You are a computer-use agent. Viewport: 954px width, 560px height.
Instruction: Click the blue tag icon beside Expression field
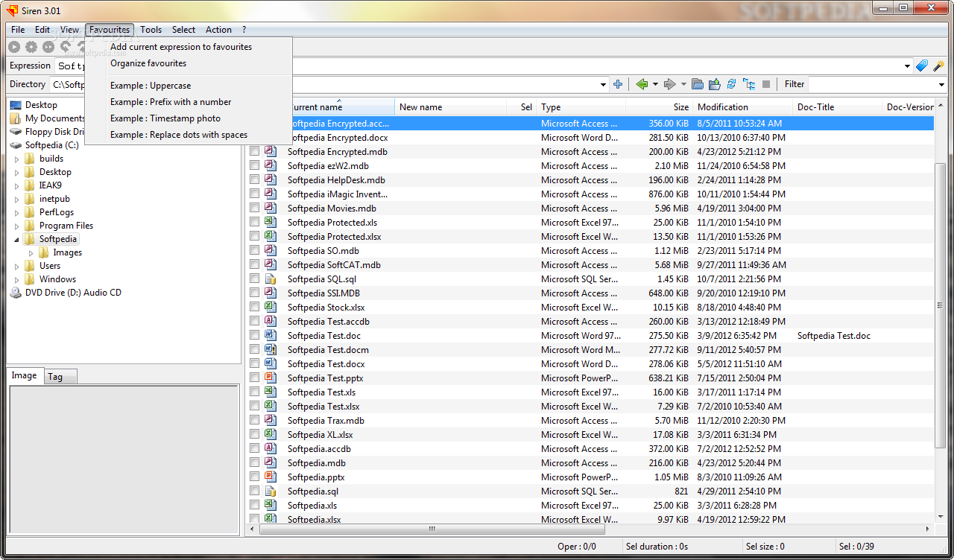(922, 66)
